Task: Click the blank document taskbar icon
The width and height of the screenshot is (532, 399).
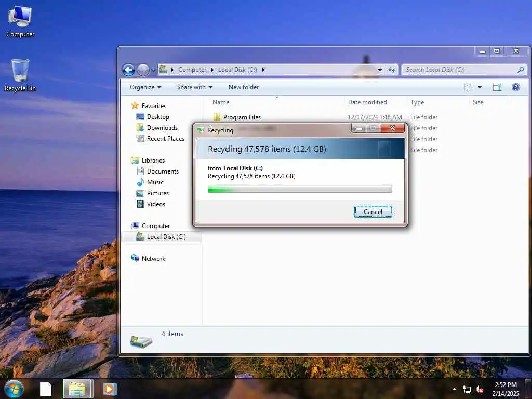Action: coord(46,389)
